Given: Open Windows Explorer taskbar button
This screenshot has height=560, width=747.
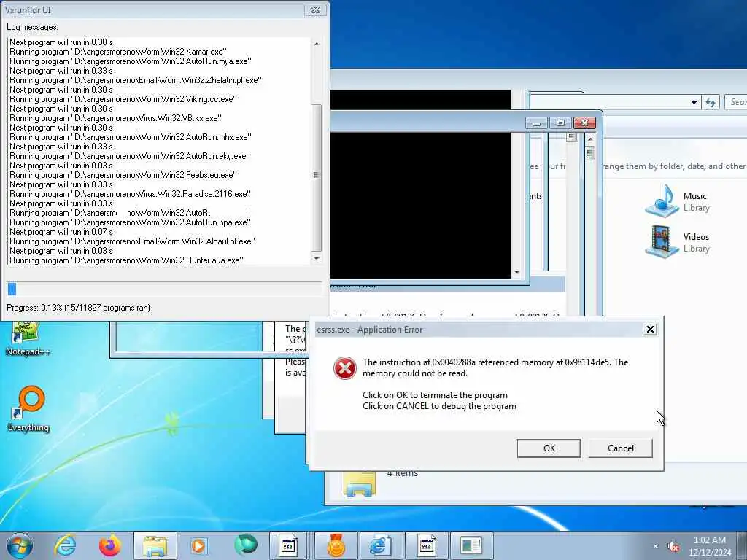Looking at the screenshot, I should tap(155, 545).
